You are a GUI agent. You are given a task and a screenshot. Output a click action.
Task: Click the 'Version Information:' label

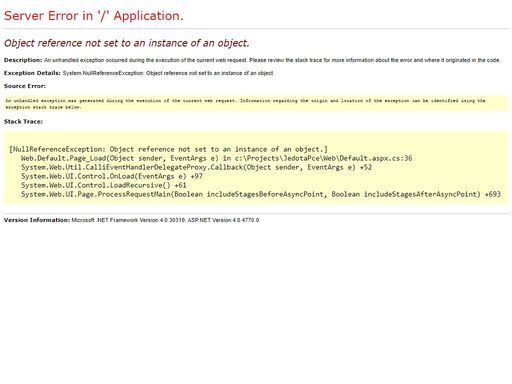pyautogui.click(x=37, y=220)
